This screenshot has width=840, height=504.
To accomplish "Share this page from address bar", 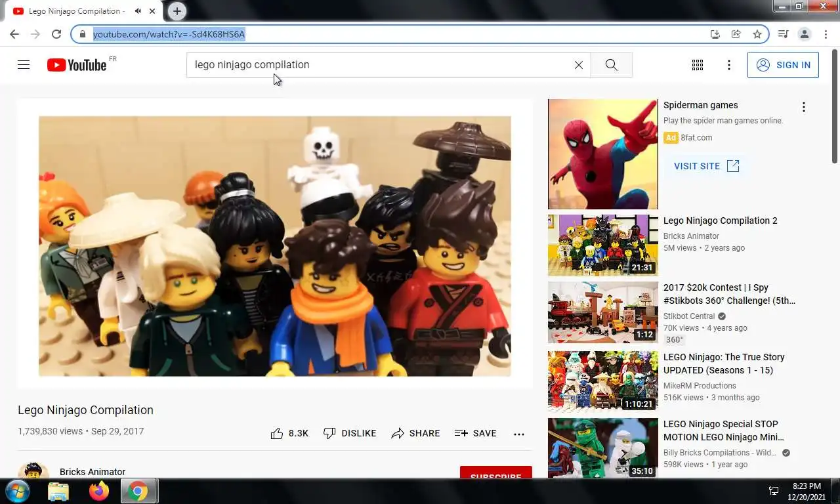I will coord(736,34).
